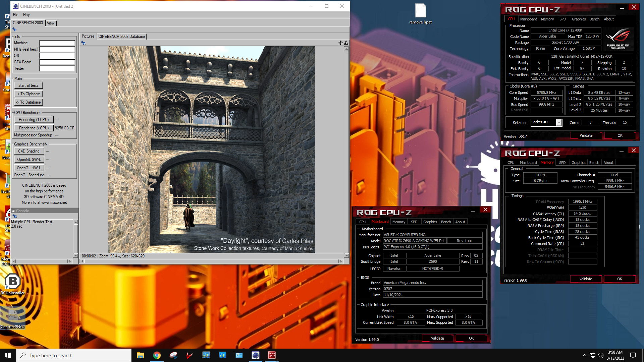Open Graphics tab in Mainboard CPU-Z window
The height and width of the screenshot is (362, 644).
430,222
